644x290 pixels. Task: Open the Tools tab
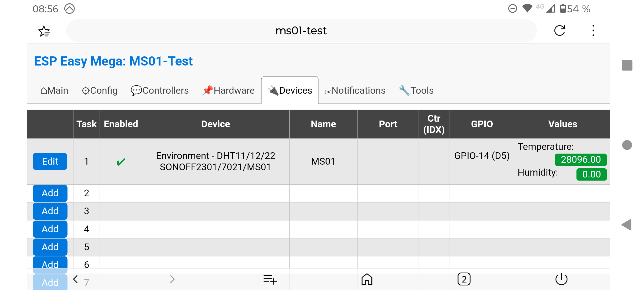tap(416, 90)
